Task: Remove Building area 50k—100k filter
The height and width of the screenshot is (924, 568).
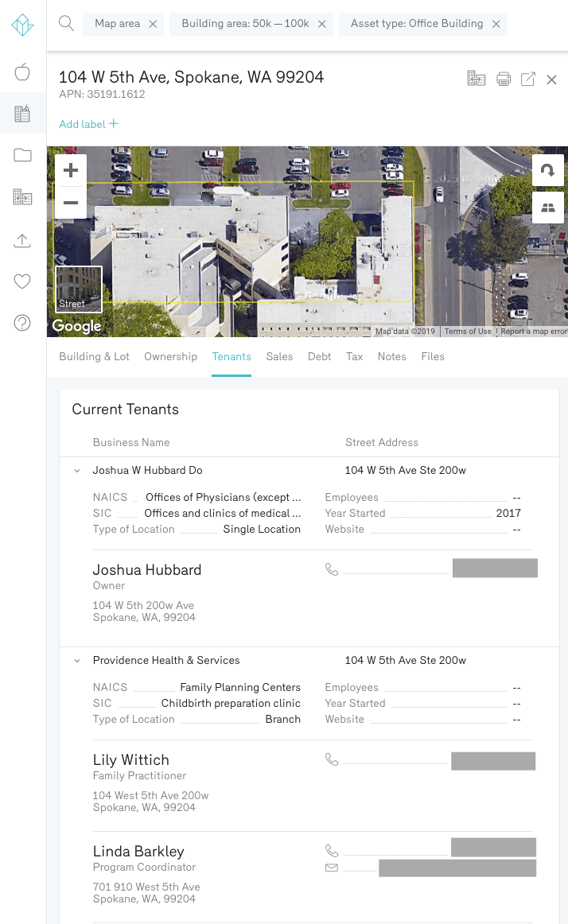Action: [322, 24]
